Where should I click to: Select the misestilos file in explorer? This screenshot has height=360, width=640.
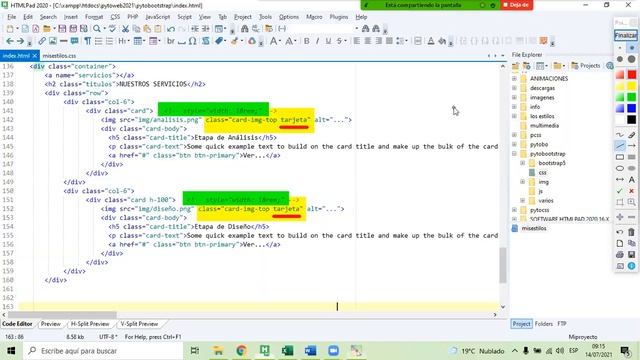[x=533, y=228]
